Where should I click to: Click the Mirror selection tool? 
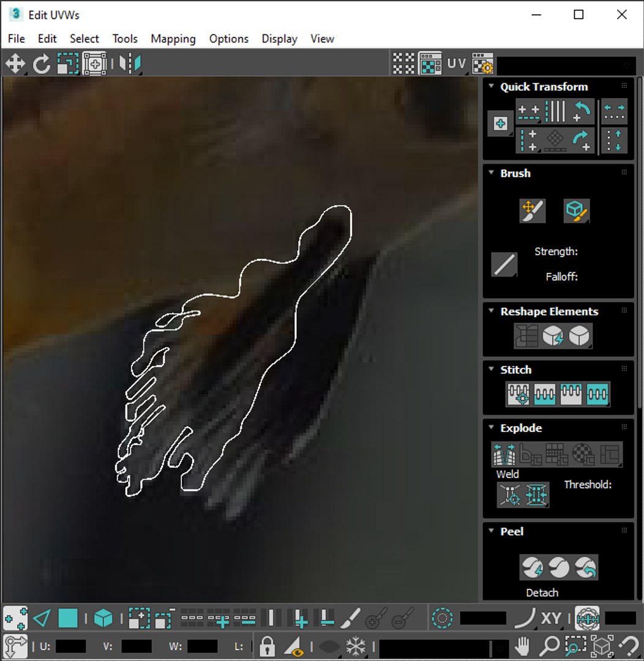pyautogui.click(x=130, y=64)
